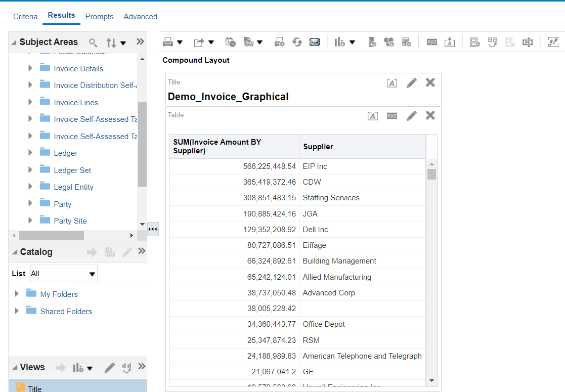Select the Ledger folder in Subject Areas

click(x=66, y=153)
